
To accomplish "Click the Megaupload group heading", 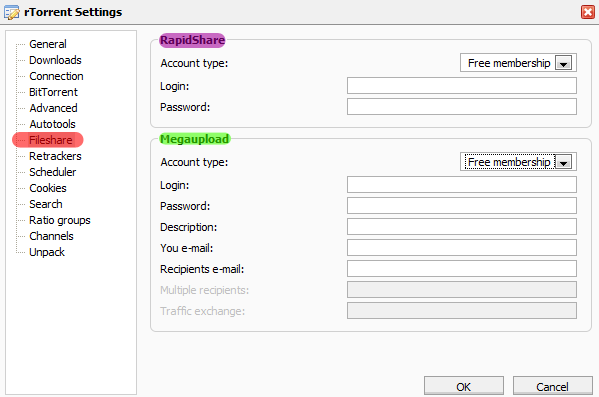I will (194, 139).
